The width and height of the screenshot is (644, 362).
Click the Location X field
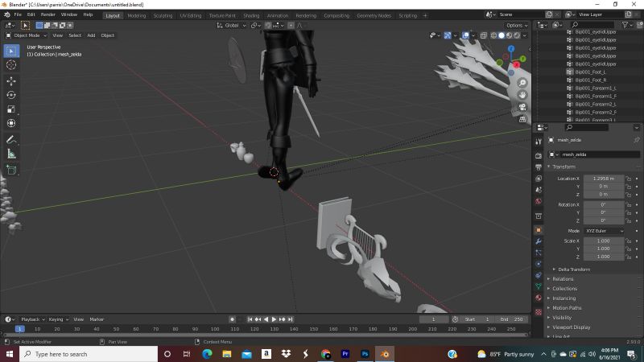tap(603, 179)
